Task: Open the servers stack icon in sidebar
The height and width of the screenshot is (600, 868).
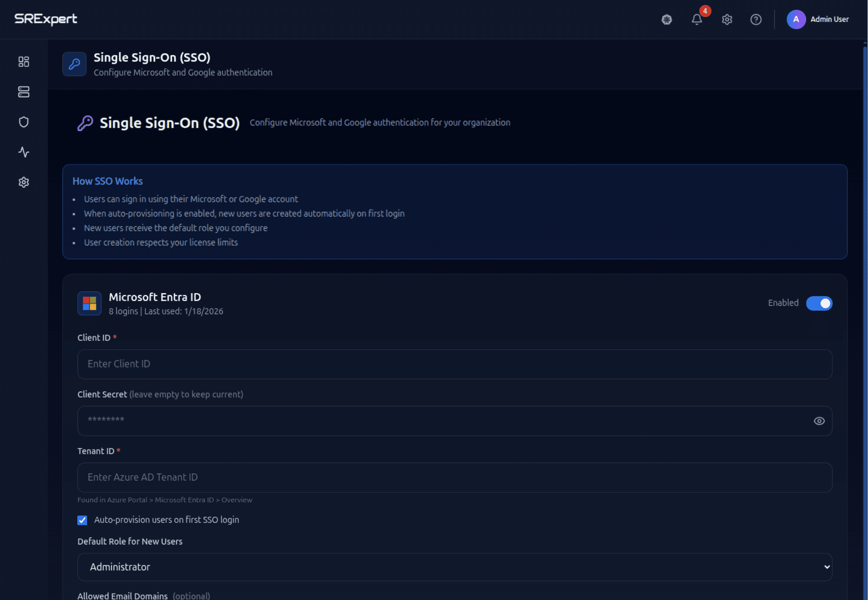Action: (x=24, y=92)
